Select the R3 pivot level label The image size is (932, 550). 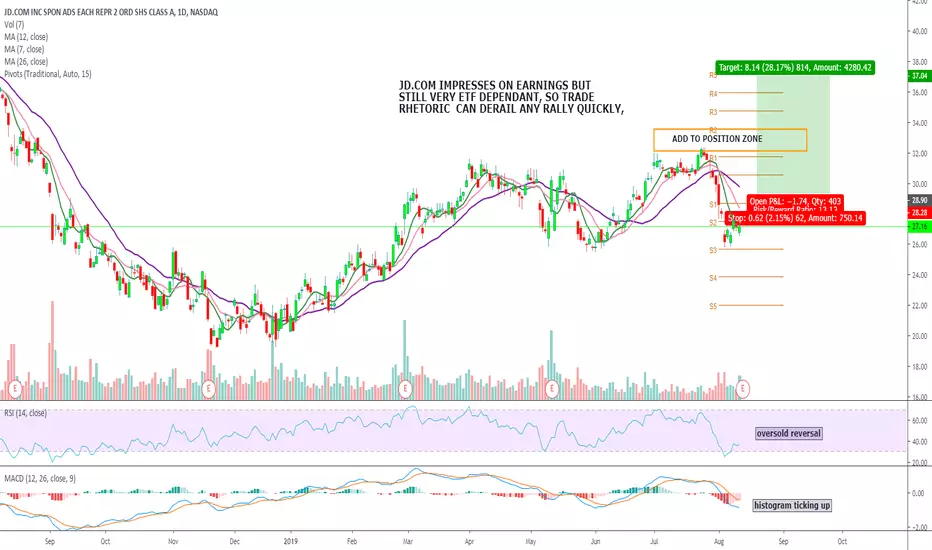(x=713, y=112)
